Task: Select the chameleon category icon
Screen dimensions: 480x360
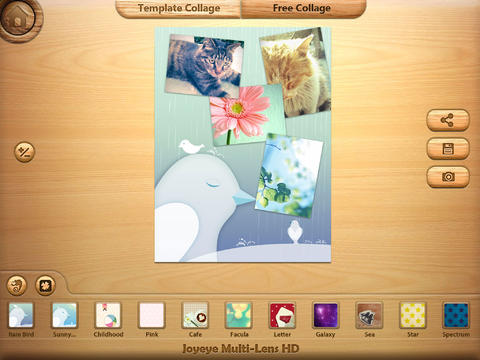Action: (17, 285)
